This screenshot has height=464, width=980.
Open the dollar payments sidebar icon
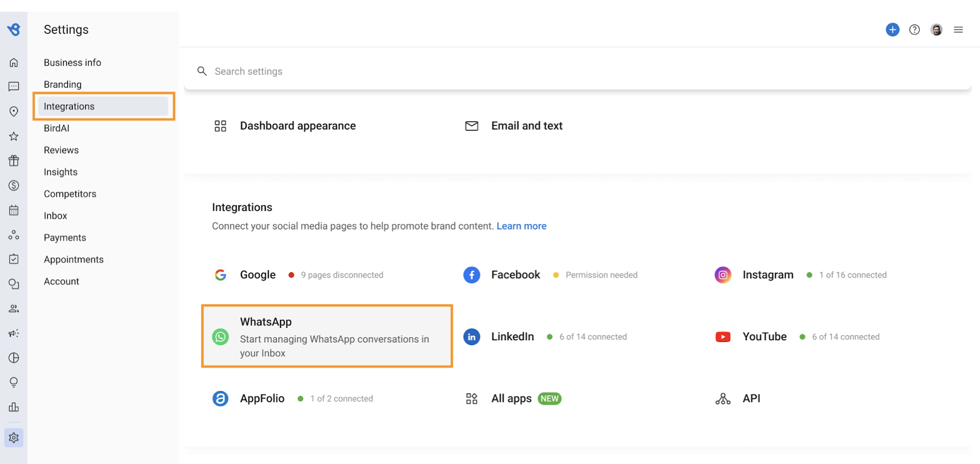13,185
